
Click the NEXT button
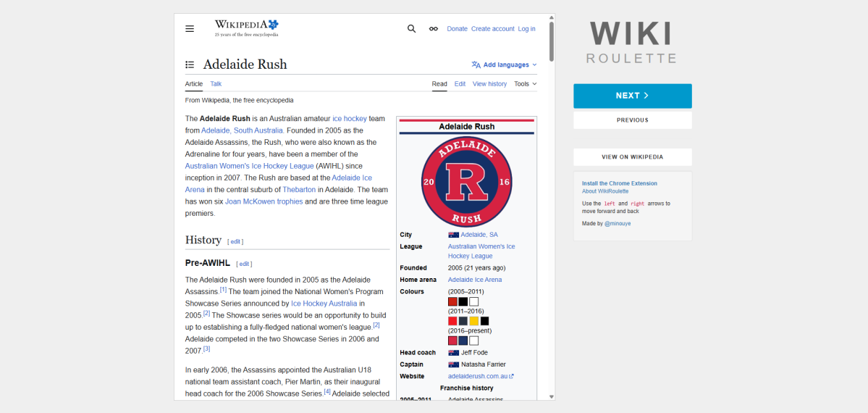click(x=632, y=96)
